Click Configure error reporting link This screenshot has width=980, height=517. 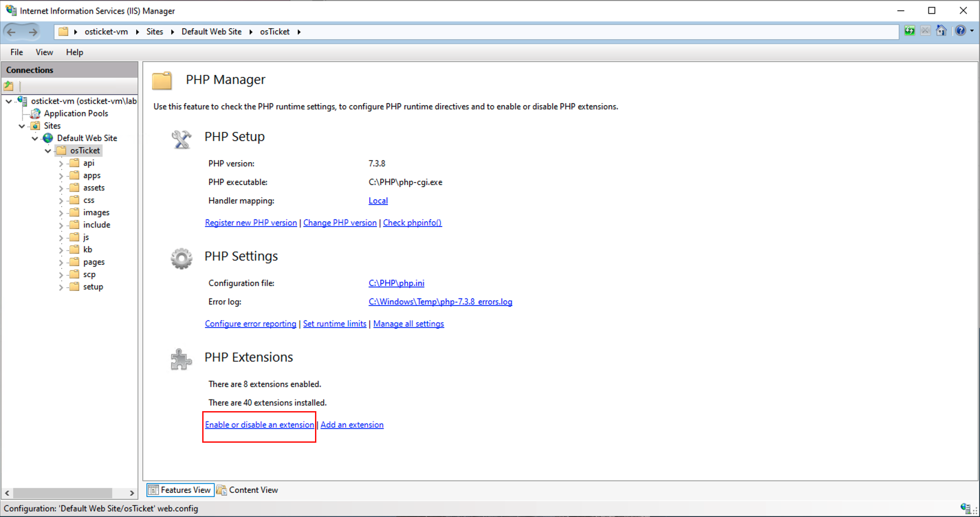(250, 324)
